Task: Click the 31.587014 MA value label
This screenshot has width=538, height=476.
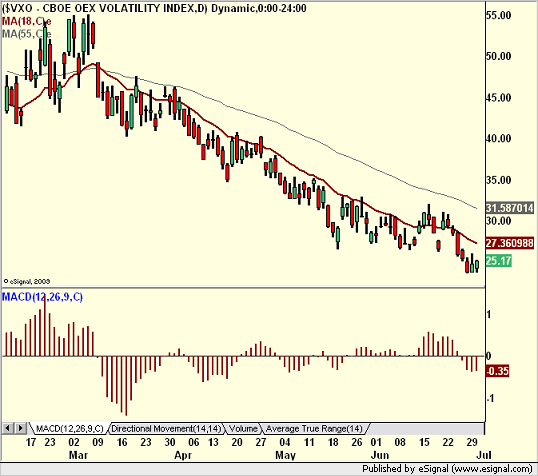Action: pos(510,208)
